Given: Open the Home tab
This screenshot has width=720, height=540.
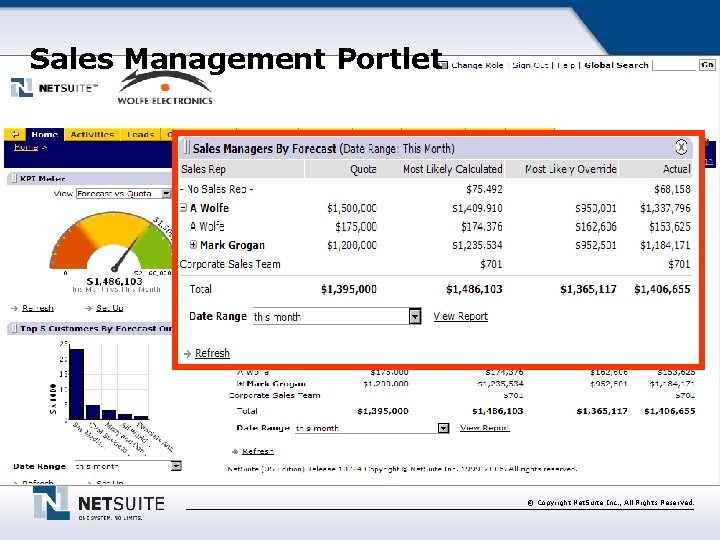Looking at the screenshot, I should [45, 135].
